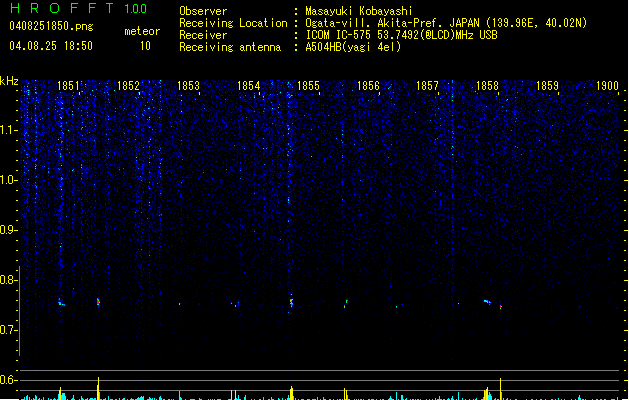Click the 1856 time marker
The image size is (629, 400).
click(368, 86)
